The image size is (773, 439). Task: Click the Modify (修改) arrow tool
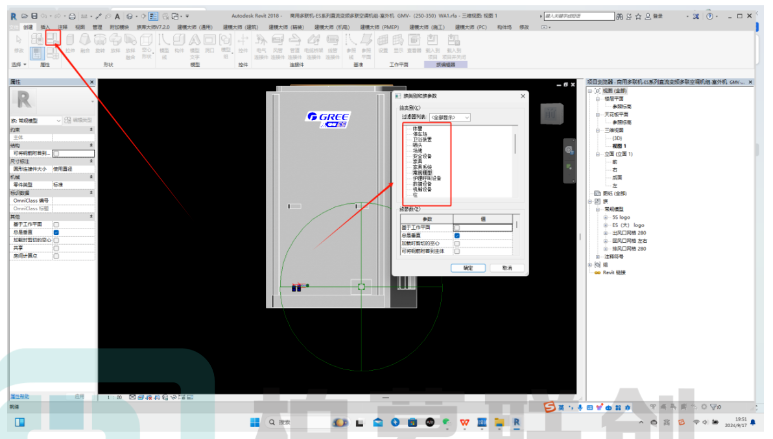pyautogui.click(x=19, y=42)
